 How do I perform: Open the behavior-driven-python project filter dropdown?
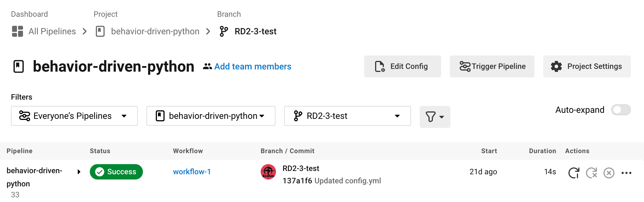[x=211, y=116]
